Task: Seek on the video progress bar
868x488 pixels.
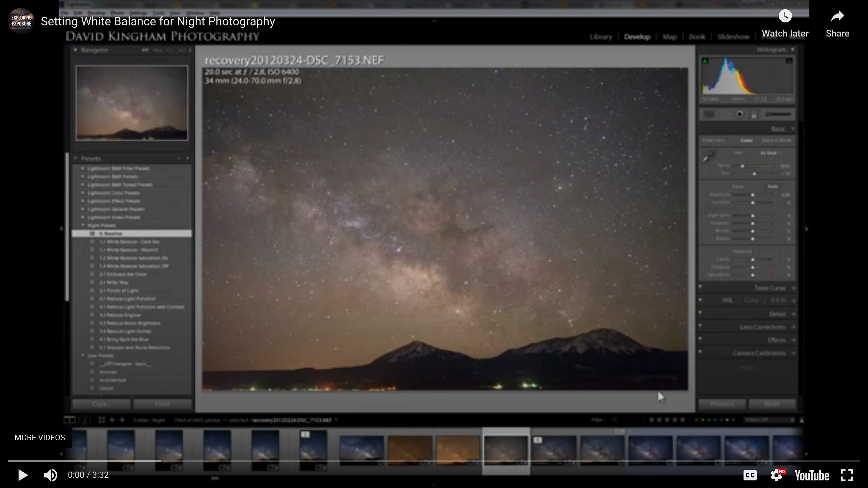Action: tap(434, 460)
